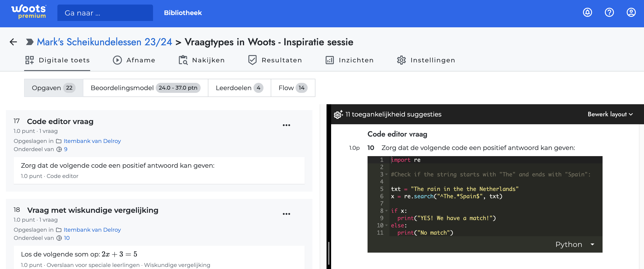
Task: Select the Beoordelingsmodel sub-tab
Action: pyautogui.click(x=146, y=88)
